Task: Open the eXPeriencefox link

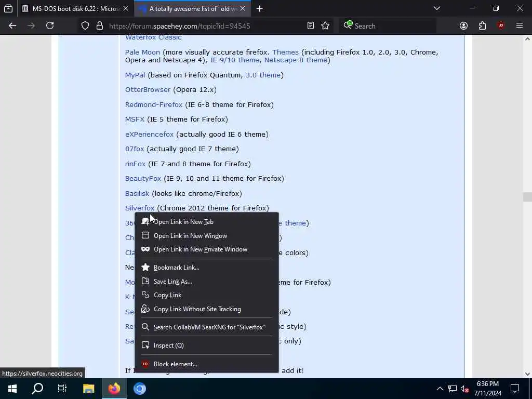Action: pyautogui.click(x=149, y=134)
